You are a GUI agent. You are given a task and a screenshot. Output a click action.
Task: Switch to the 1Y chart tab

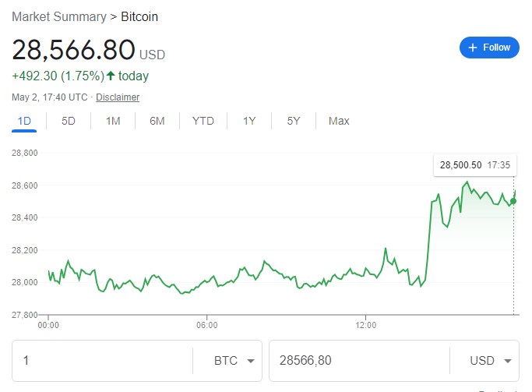pos(249,121)
